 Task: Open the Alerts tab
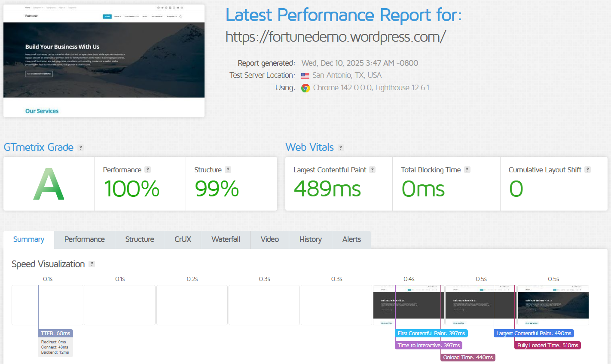click(x=351, y=239)
